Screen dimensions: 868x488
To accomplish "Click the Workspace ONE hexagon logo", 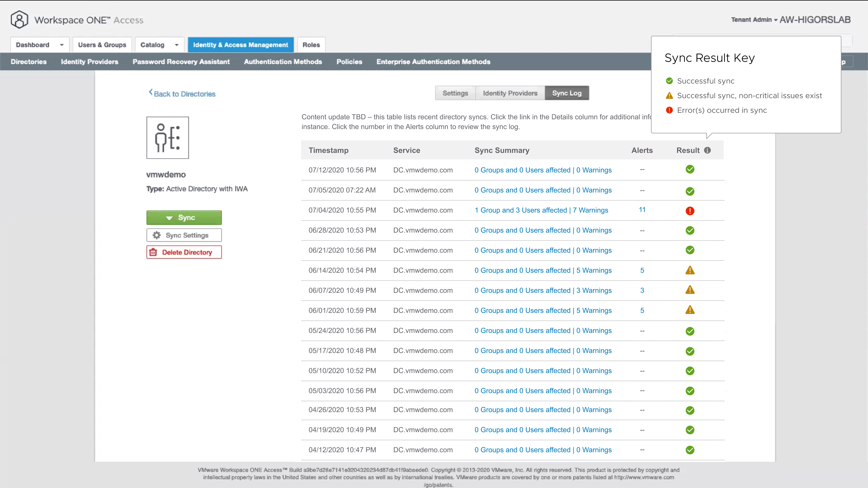I will coord(19,20).
